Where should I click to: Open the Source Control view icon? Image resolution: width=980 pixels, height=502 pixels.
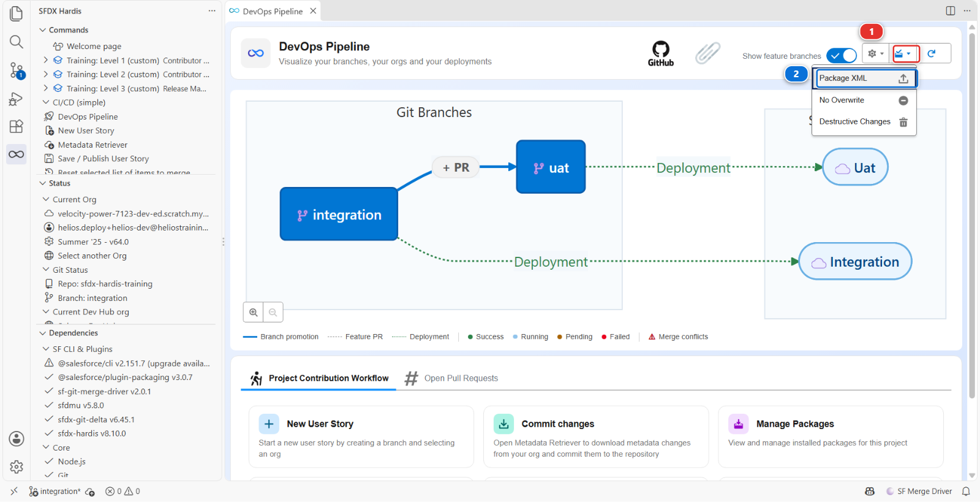(17, 70)
